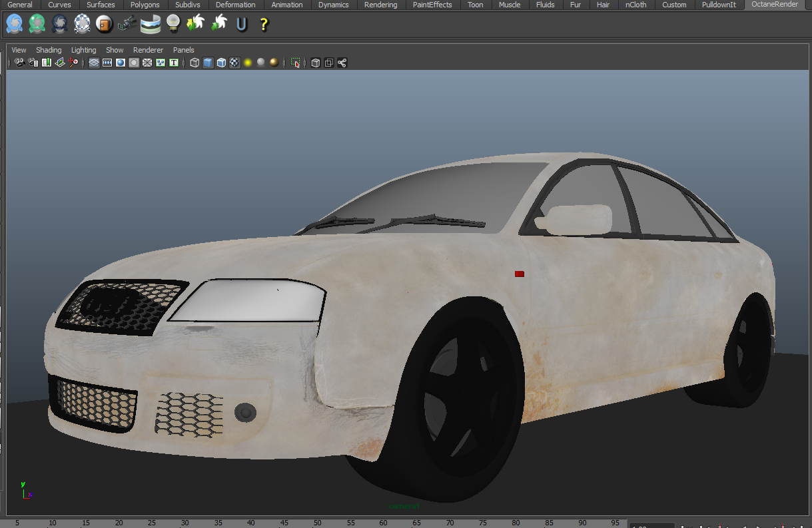Toggle wireframe display mode cube
This screenshot has width=812, height=528.
coord(195,63)
